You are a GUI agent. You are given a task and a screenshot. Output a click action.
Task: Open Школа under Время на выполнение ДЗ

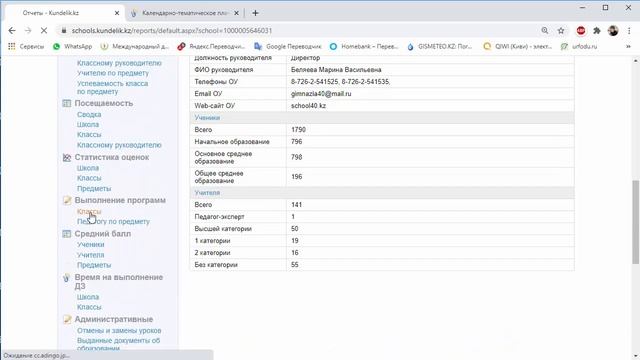point(88,297)
